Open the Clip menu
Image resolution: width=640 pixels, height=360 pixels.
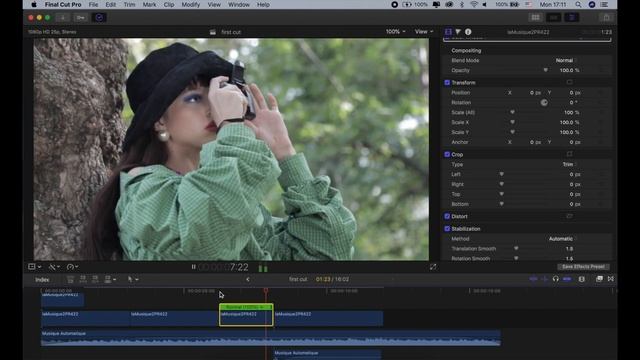click(x=169, y=4)
